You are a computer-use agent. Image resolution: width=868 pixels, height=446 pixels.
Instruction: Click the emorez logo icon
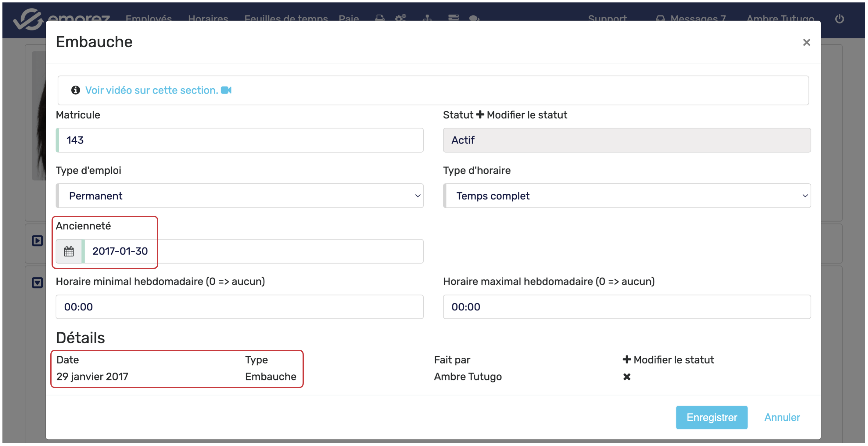point(29,19)
